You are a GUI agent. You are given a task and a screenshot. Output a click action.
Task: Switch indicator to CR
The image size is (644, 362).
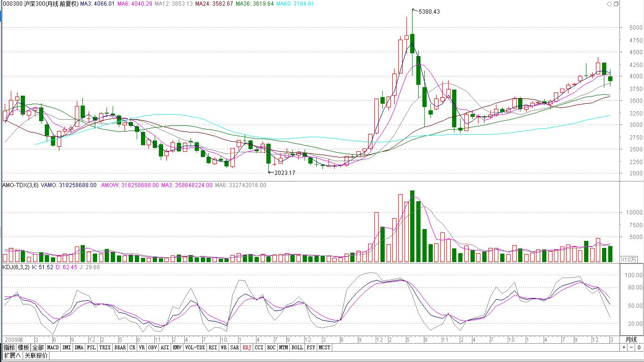[132, 347]
